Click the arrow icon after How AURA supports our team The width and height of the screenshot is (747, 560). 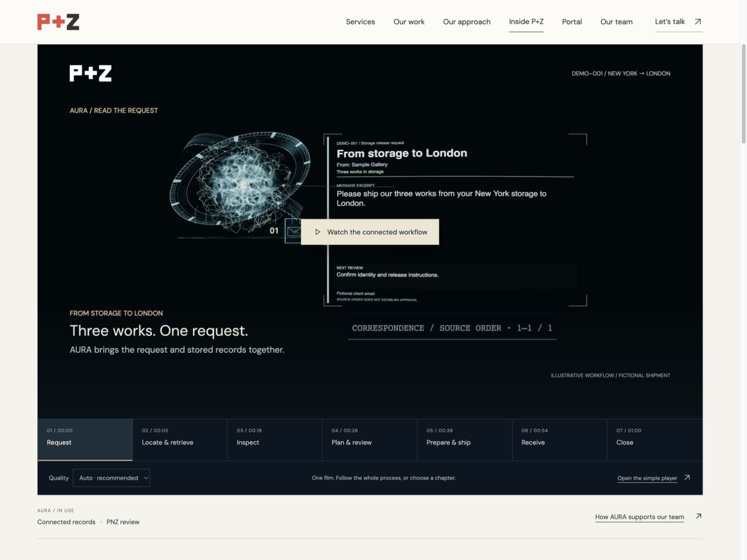[x=698, y=516]
